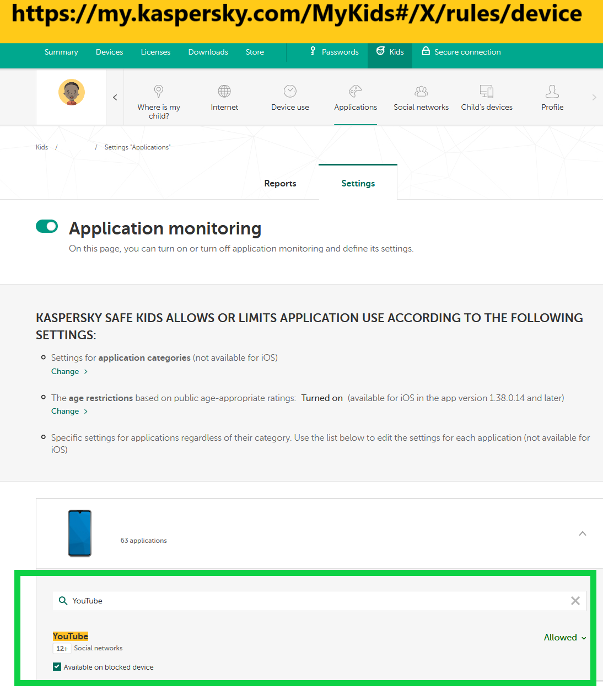Open the Device use clock icon
603x700 pixels.
click(290, 91)
